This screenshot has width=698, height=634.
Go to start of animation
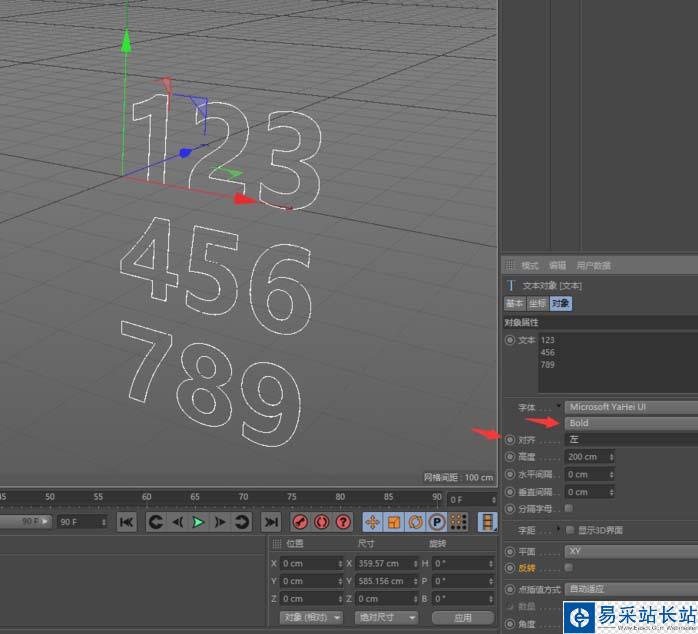tap(126, 522)
